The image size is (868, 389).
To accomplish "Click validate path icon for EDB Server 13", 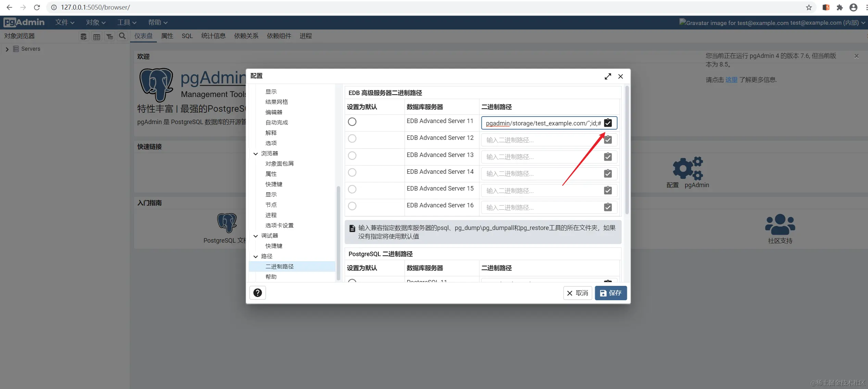I will coord(608,157).
